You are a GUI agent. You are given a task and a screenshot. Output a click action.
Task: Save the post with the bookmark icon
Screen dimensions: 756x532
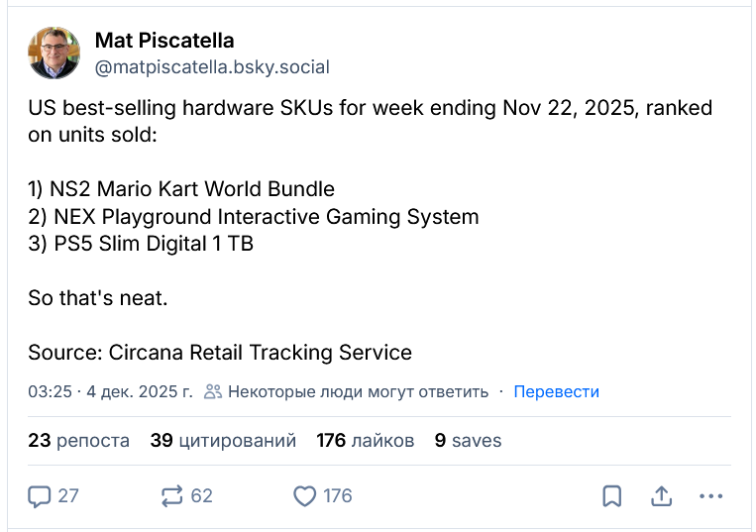(x=612, y=495)
